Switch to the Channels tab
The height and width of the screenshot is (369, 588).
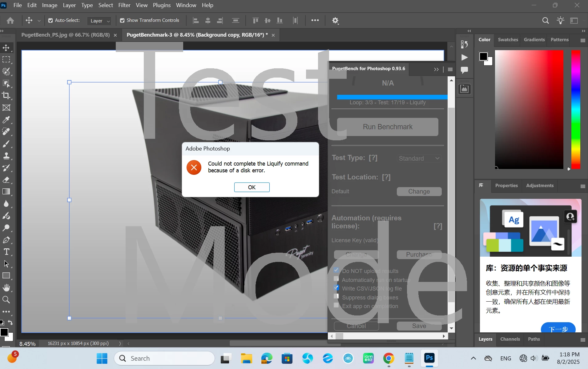click(510, 339)
